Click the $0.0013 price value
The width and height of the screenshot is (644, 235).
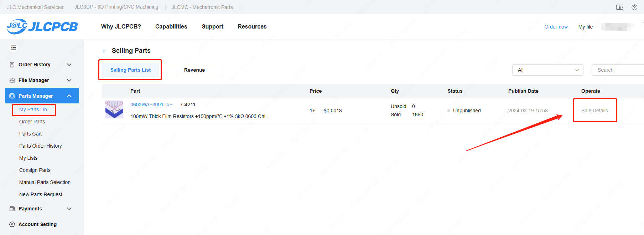pyautogui.click(x=333, y=111)
